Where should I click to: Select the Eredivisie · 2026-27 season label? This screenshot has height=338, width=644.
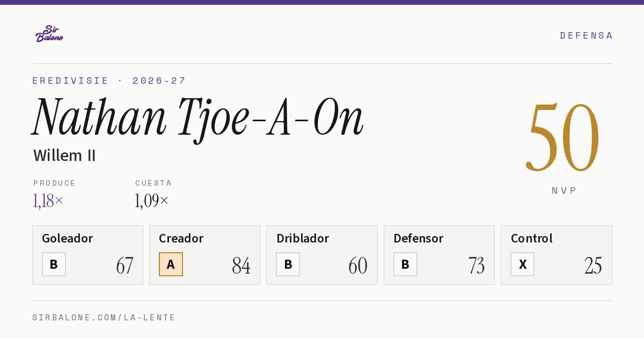coord(109,80)
